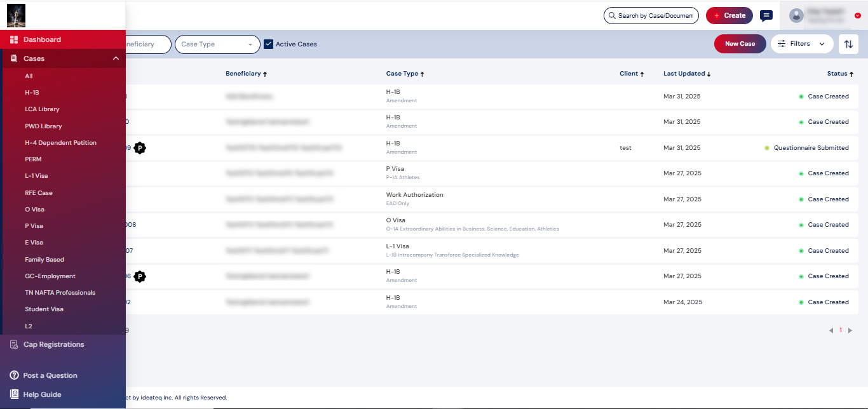Viewport: 868px width, 409px height.
Task: Open the chat messages icon
Action: click(x=766, y=16)
